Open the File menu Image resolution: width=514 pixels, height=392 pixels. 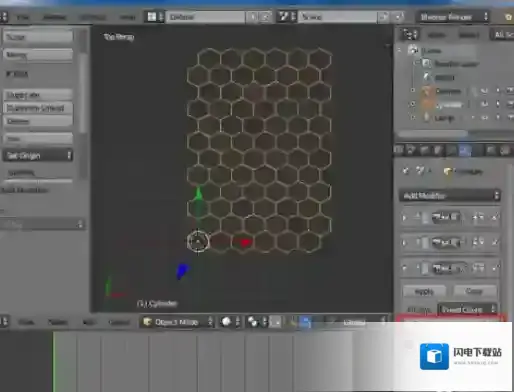(x=23, y=17)
